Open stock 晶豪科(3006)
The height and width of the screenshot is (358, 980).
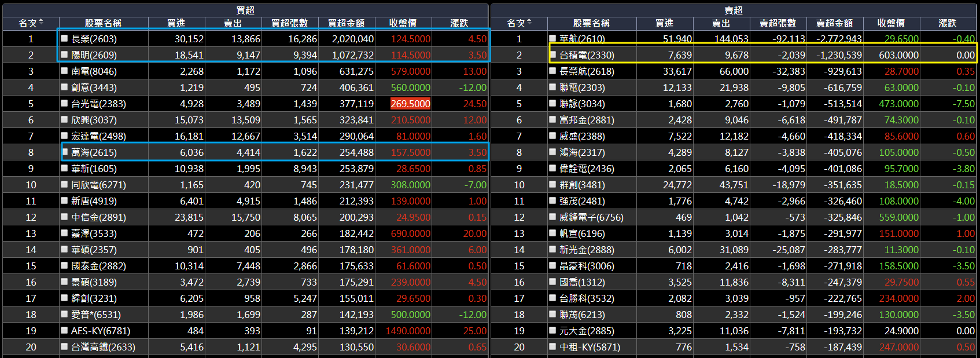pos(587,266)
